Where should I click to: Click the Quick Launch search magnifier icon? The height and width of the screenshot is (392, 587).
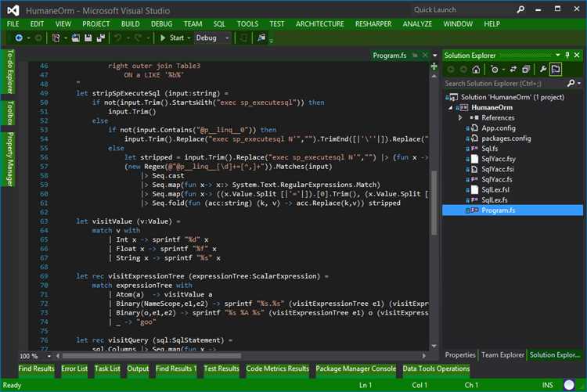coord(520,9)
